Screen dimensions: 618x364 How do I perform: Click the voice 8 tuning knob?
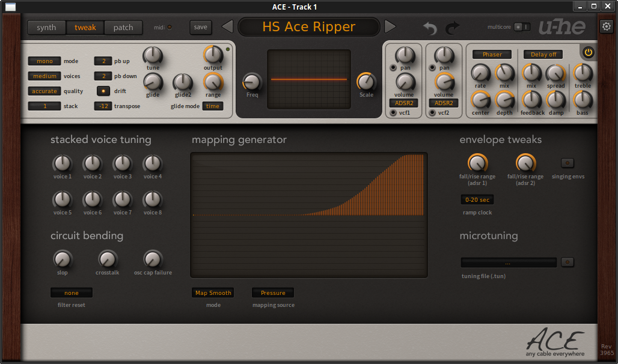[153, 199]
